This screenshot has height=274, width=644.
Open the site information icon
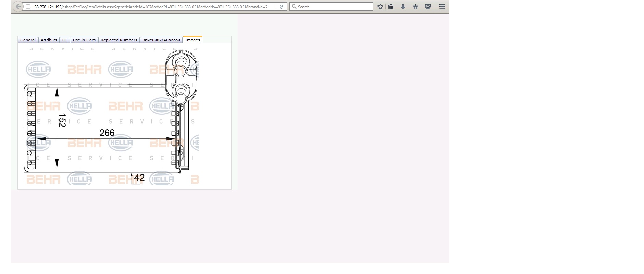tap(28, 7)
